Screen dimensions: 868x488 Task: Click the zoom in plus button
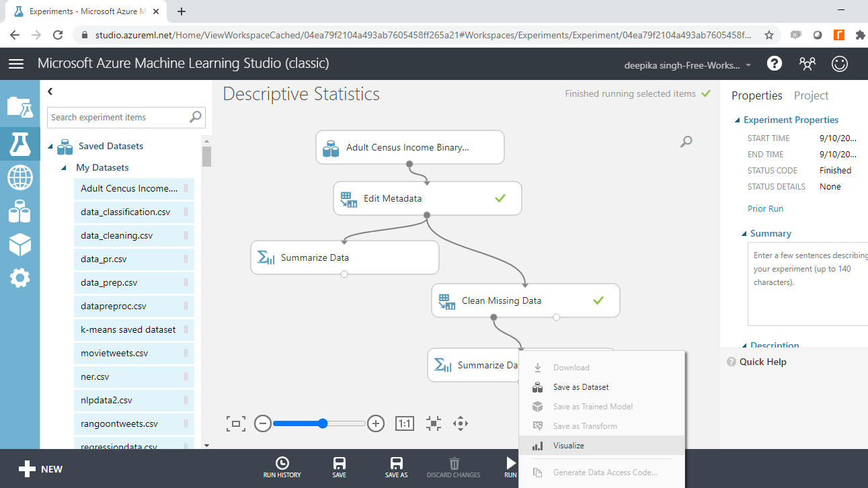click(x=376, y=423)
